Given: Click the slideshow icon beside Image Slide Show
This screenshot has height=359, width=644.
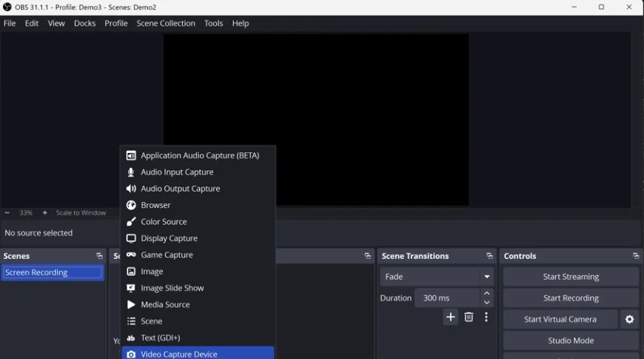Looking at the screenshot, I should pos(131,288).
